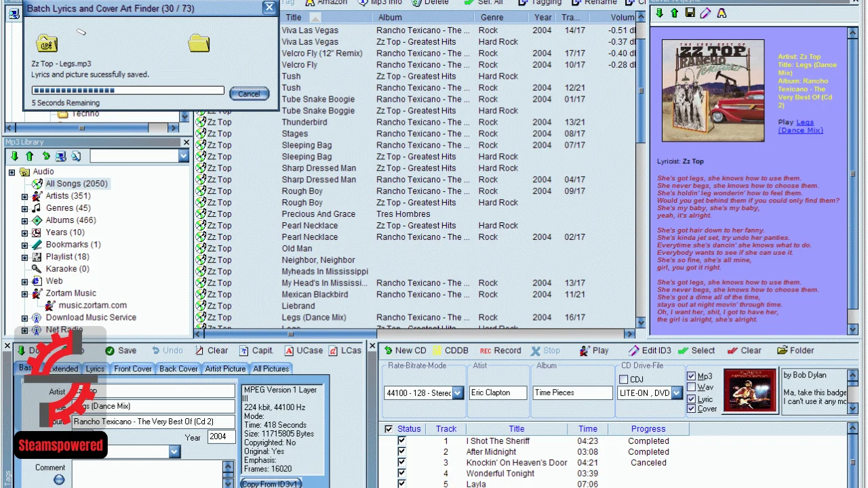Image resolution: width=868 pixels, height=488 pixels.
Task: Click the magnifier search icon in Mp3 Library toolbar
Action: [x=76, y=156]
